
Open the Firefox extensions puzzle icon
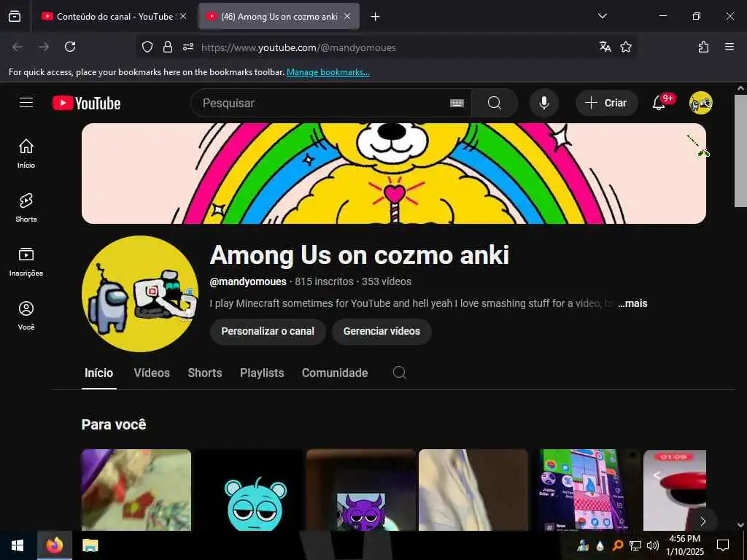pos(704,47)
